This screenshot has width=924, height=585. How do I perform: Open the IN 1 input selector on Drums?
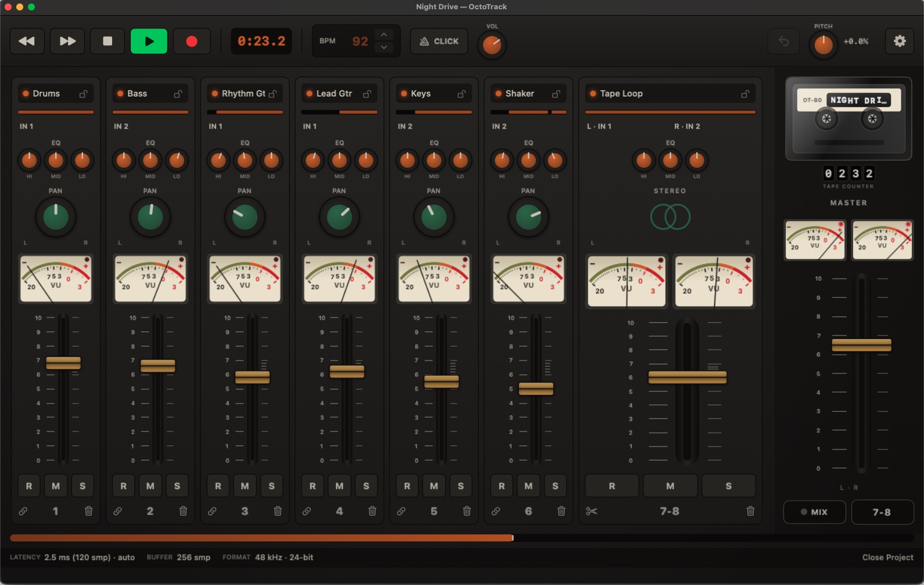26,126
